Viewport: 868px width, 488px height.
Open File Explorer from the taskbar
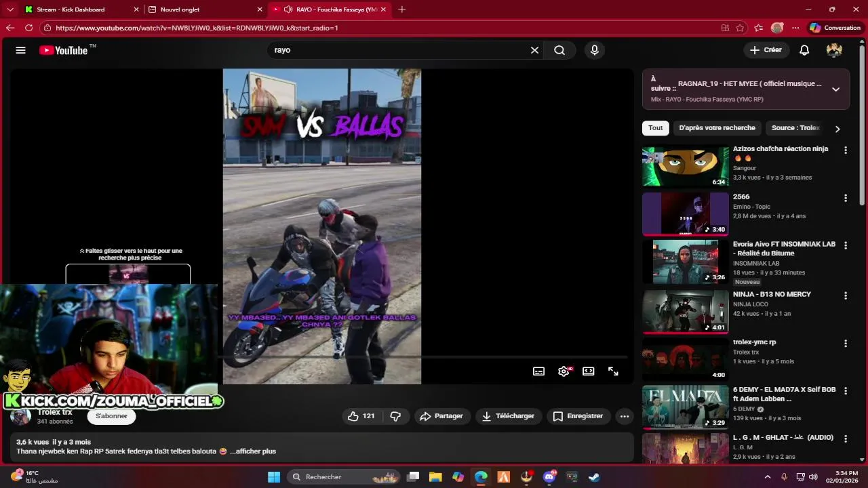click(435, 477)
